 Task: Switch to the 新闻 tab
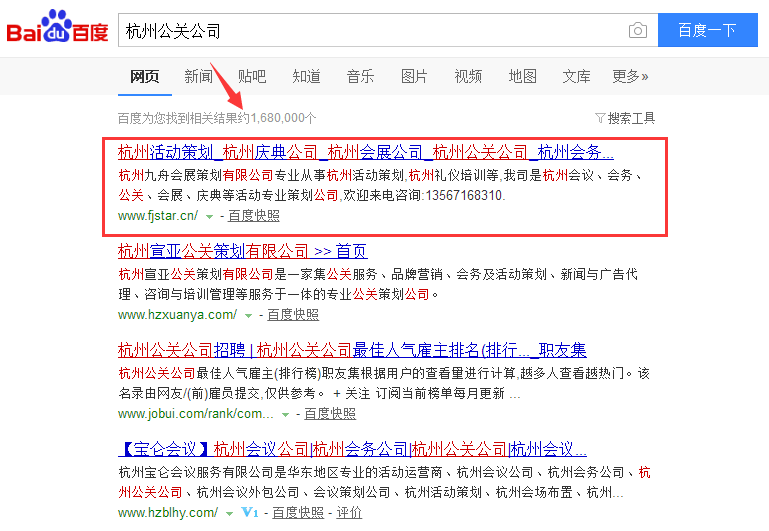pos(199,76)
